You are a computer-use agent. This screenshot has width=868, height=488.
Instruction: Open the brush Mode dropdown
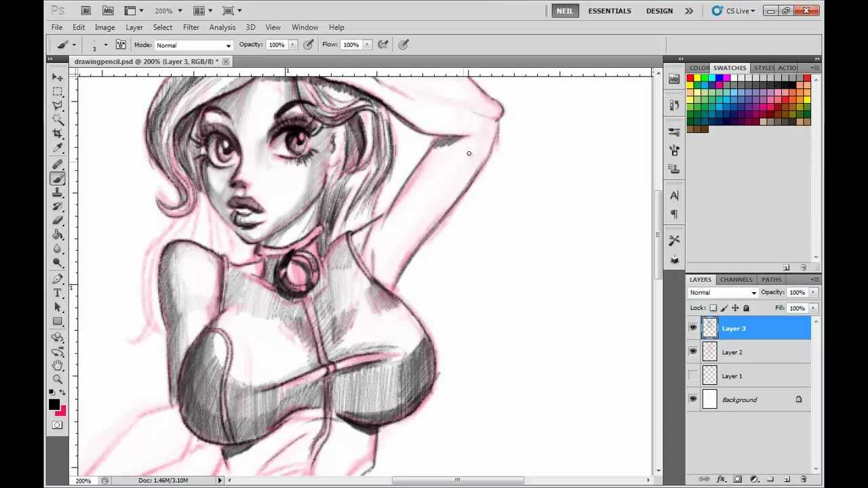click(193, 45)
